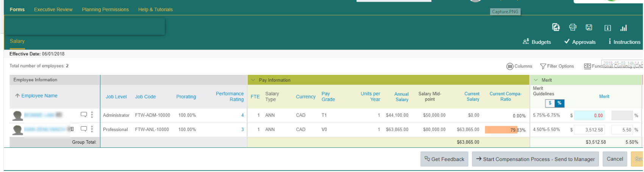The height and width of the screenshot is (172, 644).
Task: Collapse the Pay Information column group
Action: [x=253, y=80]
